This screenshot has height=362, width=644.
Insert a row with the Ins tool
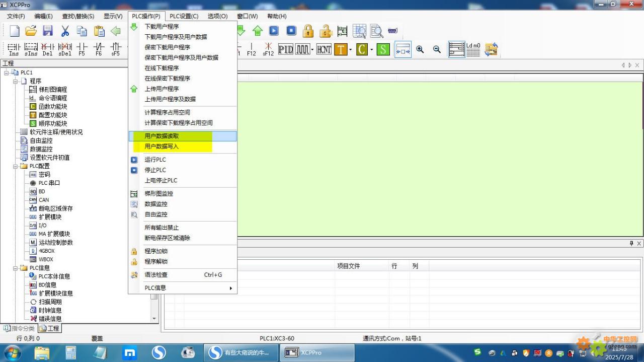pos(14,49)
